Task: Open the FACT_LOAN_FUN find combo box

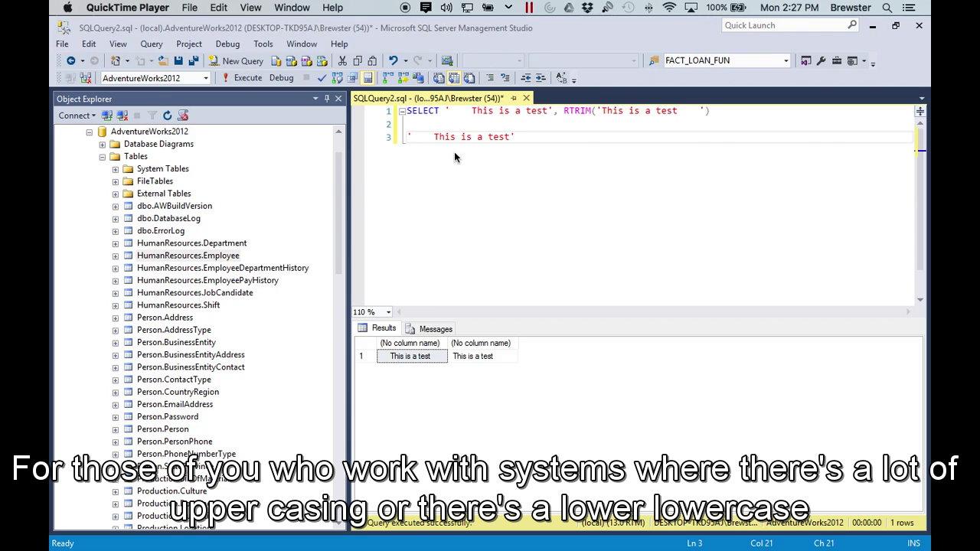Action: (786, 61)
